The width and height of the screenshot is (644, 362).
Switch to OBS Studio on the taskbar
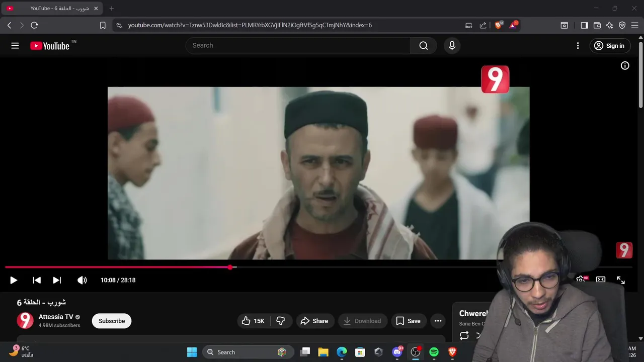(x=416, y=352)
